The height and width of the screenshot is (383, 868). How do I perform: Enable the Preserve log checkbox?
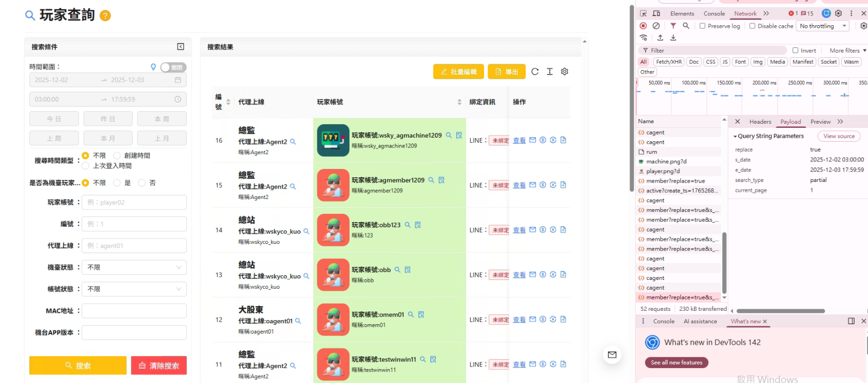point(702,26)
